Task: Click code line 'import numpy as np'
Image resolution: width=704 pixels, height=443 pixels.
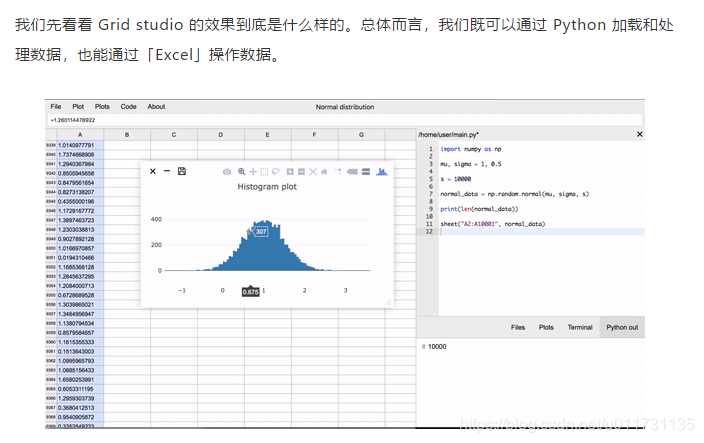Action: click(471, 149)
